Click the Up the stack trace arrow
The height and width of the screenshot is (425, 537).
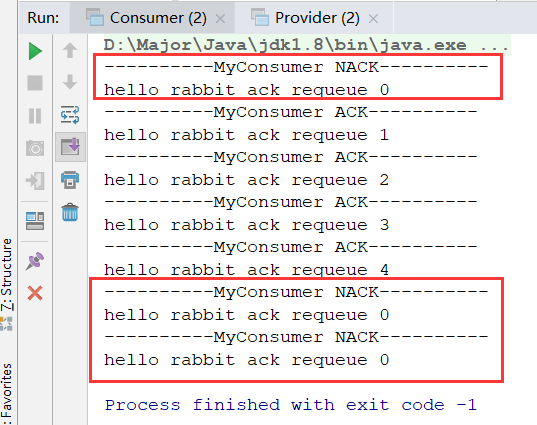(x=70, y=51)
